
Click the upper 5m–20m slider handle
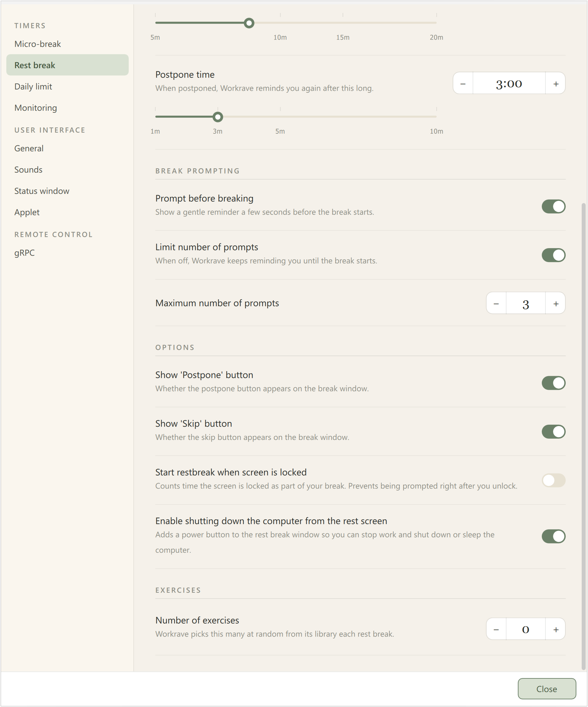pyautogui.click(x=249, y=23)
